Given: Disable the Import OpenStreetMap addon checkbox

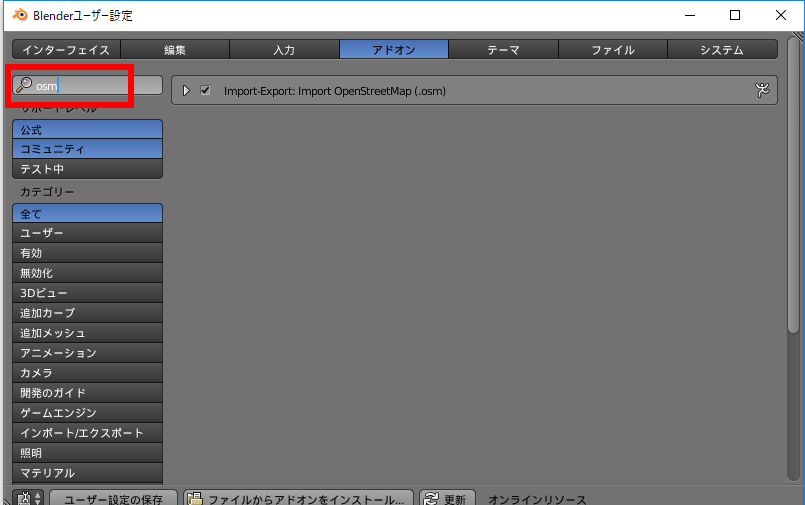Looking at the screenshot, I should (x=205, y=90).
